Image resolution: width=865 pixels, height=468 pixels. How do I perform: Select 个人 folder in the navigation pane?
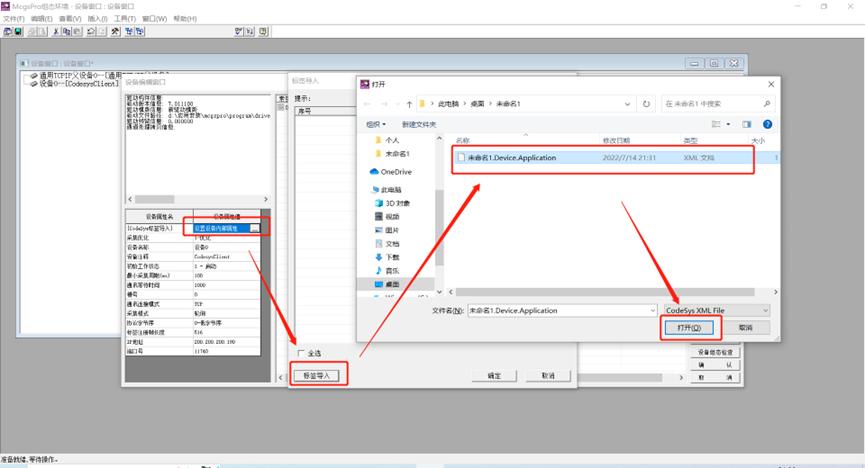coord(387,140)
